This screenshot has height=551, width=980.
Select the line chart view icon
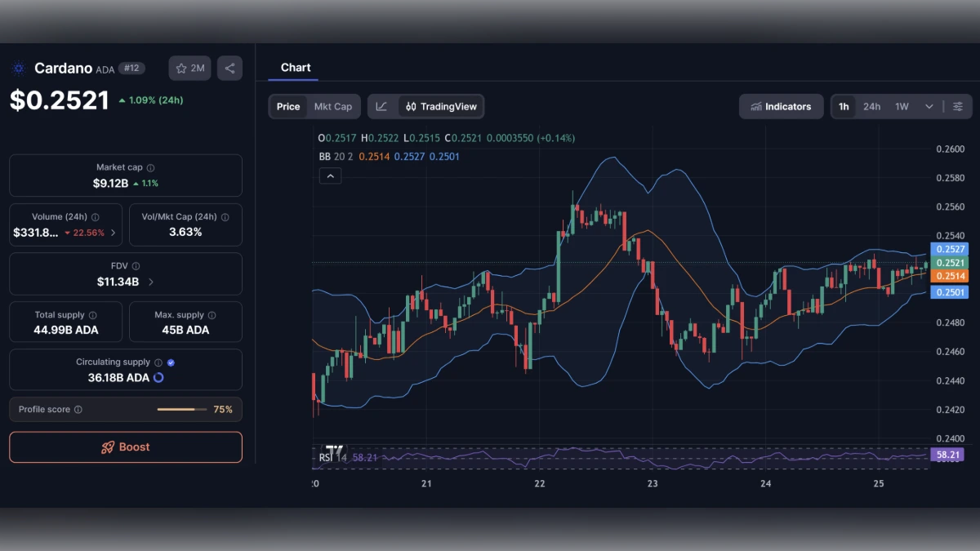[381, 106]
